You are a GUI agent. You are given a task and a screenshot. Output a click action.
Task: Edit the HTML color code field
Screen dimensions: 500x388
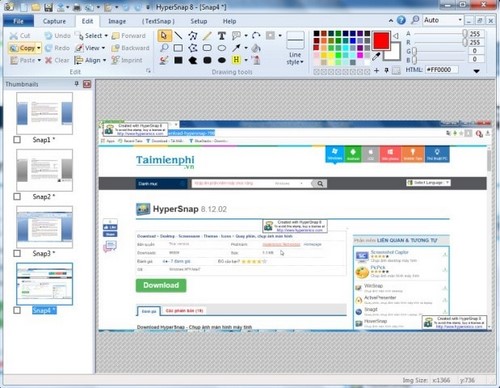point(441,70)
